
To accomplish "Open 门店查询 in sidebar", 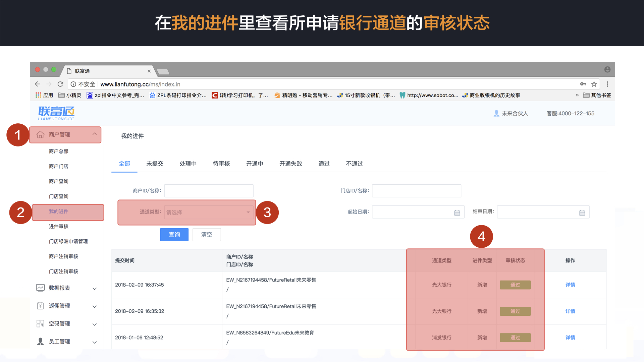I will pos(59,196).
